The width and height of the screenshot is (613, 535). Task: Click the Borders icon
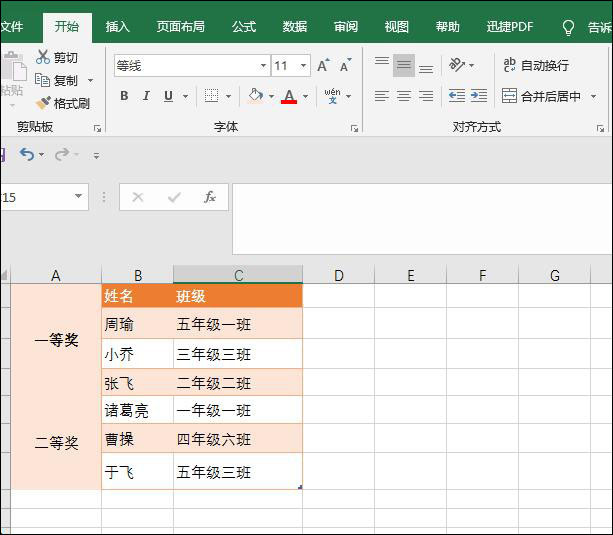(x=211, y=96)
